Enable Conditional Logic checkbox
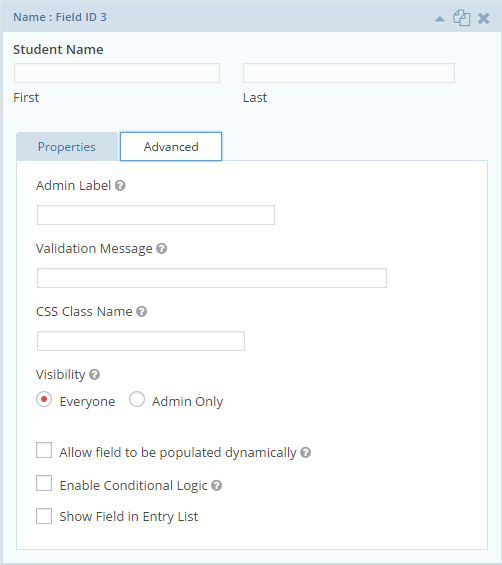The width and height of the screenshot is (502, 565). click(x=44, y=483)
